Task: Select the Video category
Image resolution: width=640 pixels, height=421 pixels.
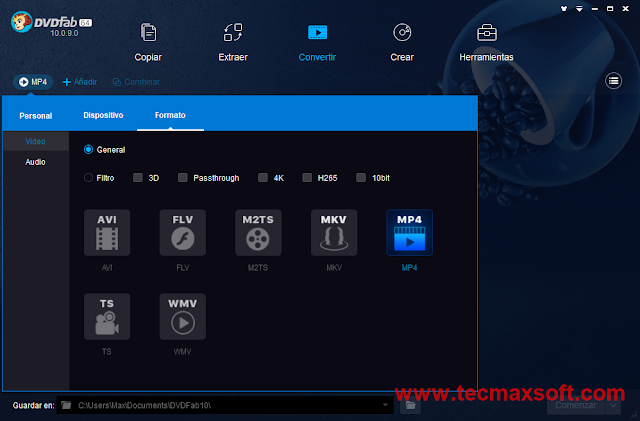Action: 36,141
